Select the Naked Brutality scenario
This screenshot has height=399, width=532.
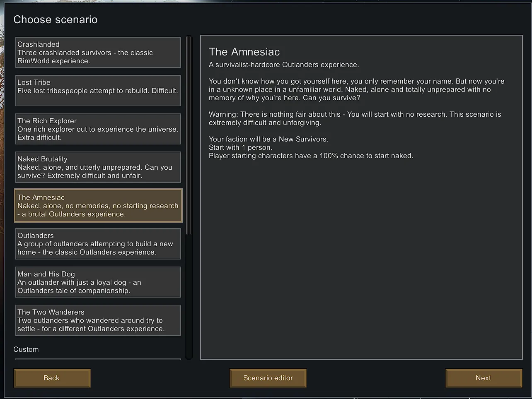click(x=98, y=167)
